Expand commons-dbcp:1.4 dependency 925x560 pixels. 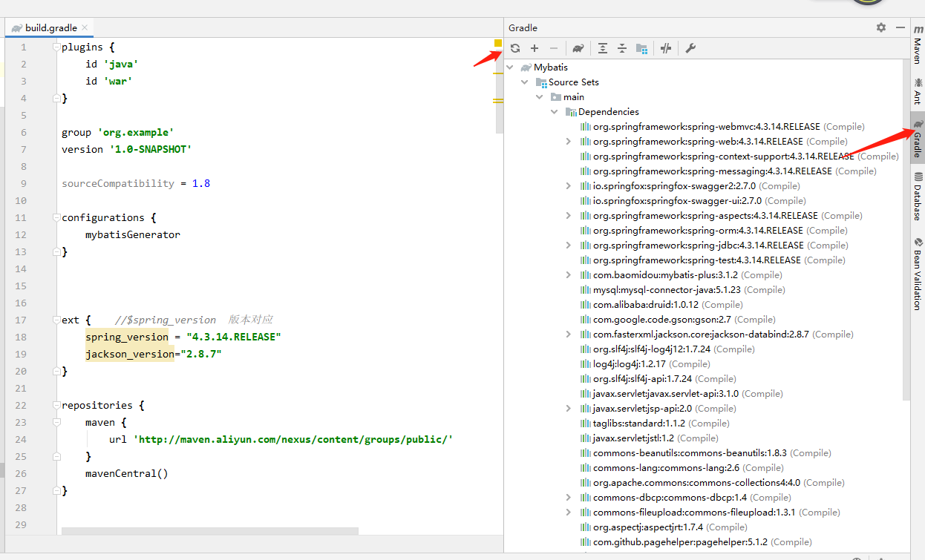pyautogui.click(x=569, y=498)
